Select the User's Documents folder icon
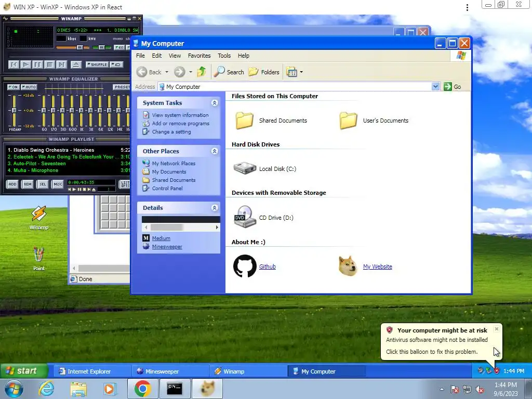Screen dimensions: 532x399 click(348, 121)
